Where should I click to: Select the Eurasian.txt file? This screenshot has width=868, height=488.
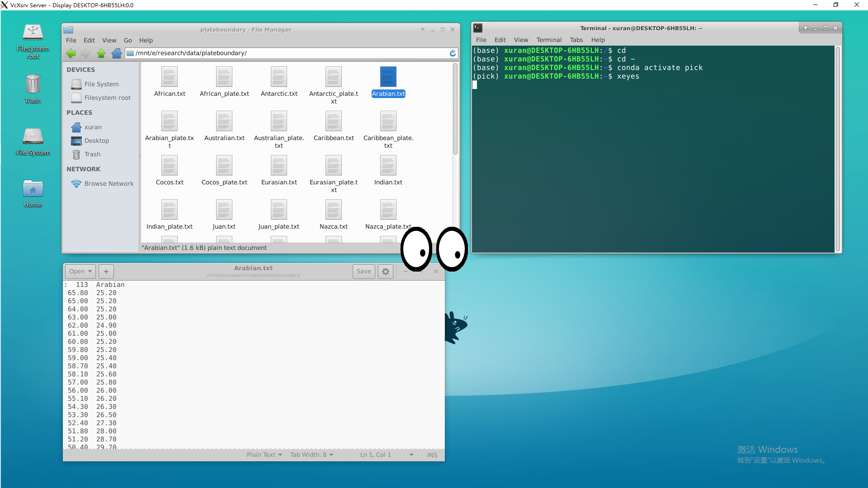[x=279, y=170]
